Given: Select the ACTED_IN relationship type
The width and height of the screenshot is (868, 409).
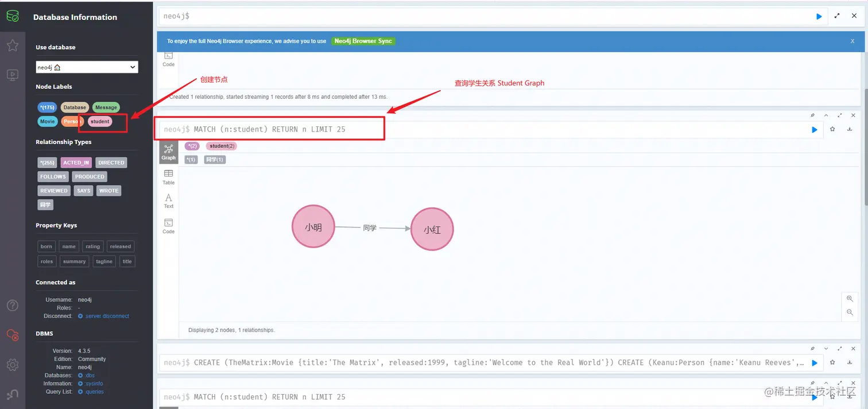Looking at the screenshot, I should point(76,163).
